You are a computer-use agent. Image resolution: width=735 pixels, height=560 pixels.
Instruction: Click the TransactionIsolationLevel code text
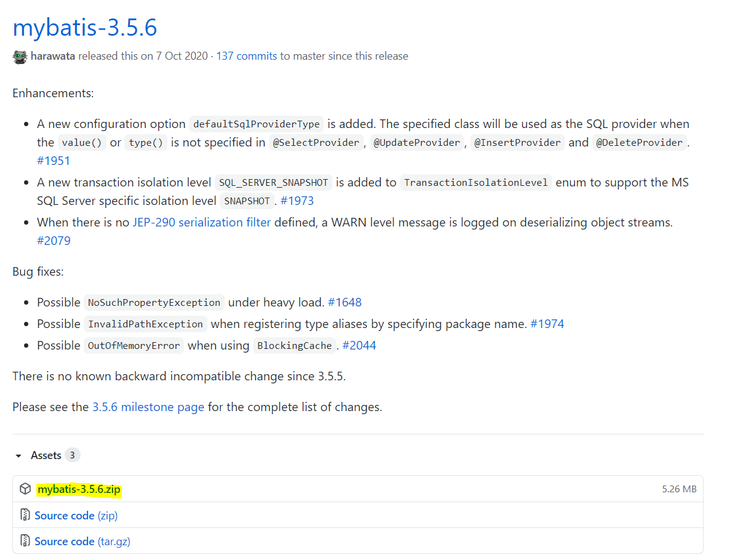(x=476, y=183)
